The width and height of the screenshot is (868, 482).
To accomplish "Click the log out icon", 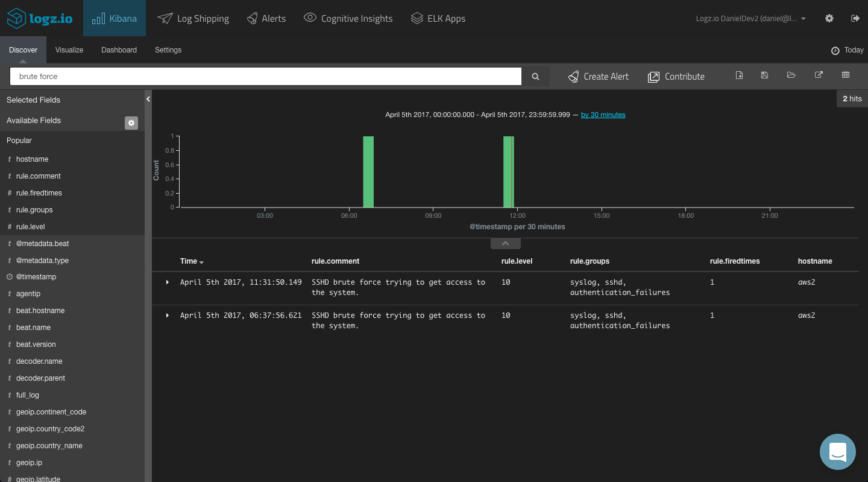I will [855, 19].
